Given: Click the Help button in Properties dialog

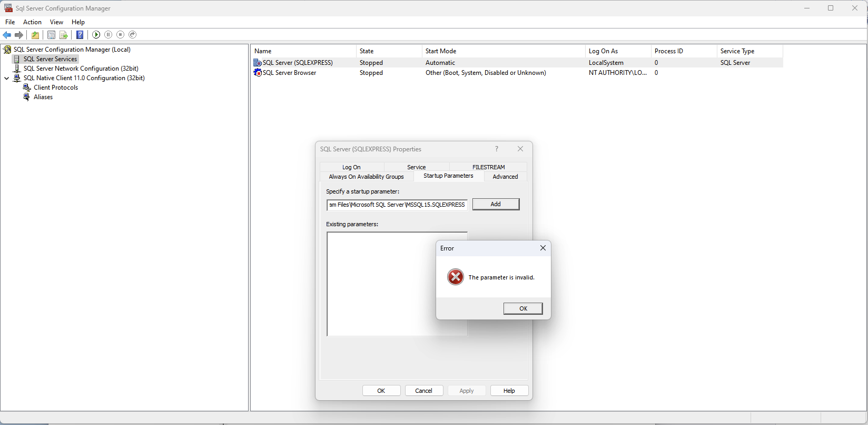Looking at the screenshot, I should click(509, 391).
